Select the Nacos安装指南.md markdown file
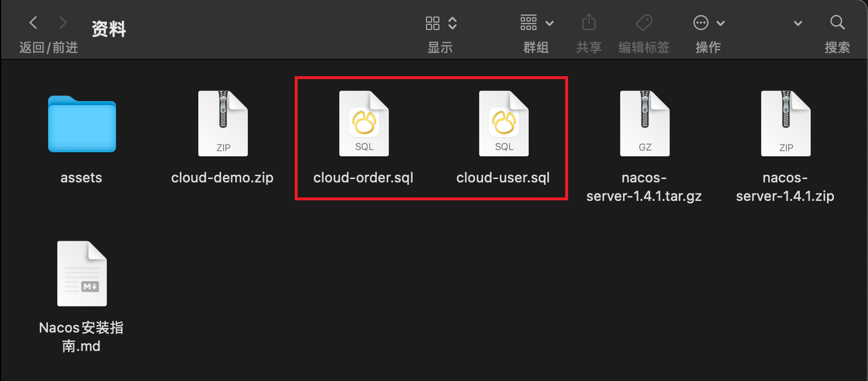 tap(81, 274)
